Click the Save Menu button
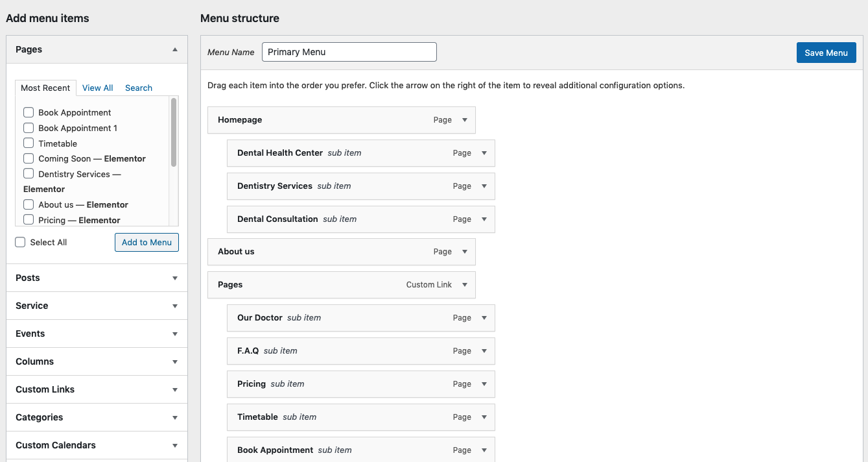The height and width of the screenshot is (462, 868). click(x=826, y=53)
